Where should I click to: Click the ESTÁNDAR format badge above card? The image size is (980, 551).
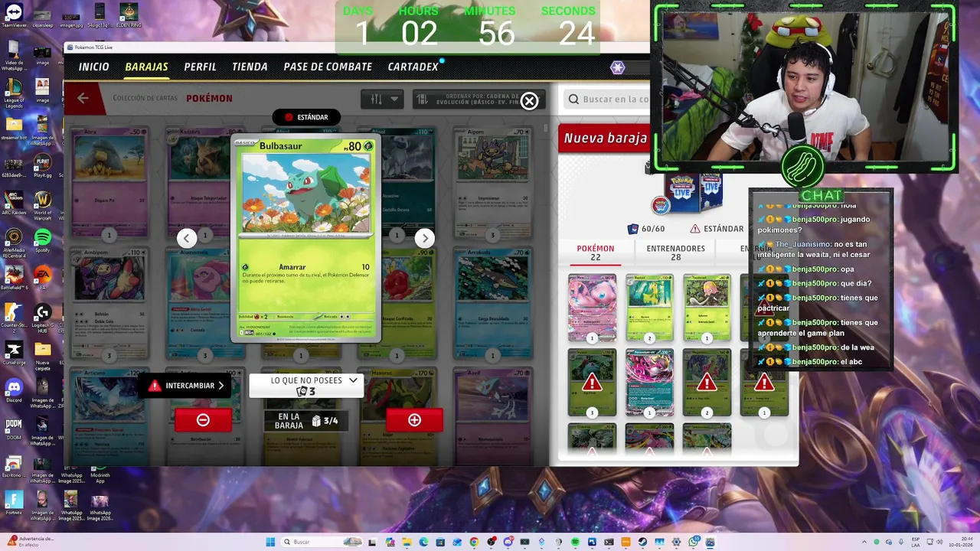click(x=306, y=117)
